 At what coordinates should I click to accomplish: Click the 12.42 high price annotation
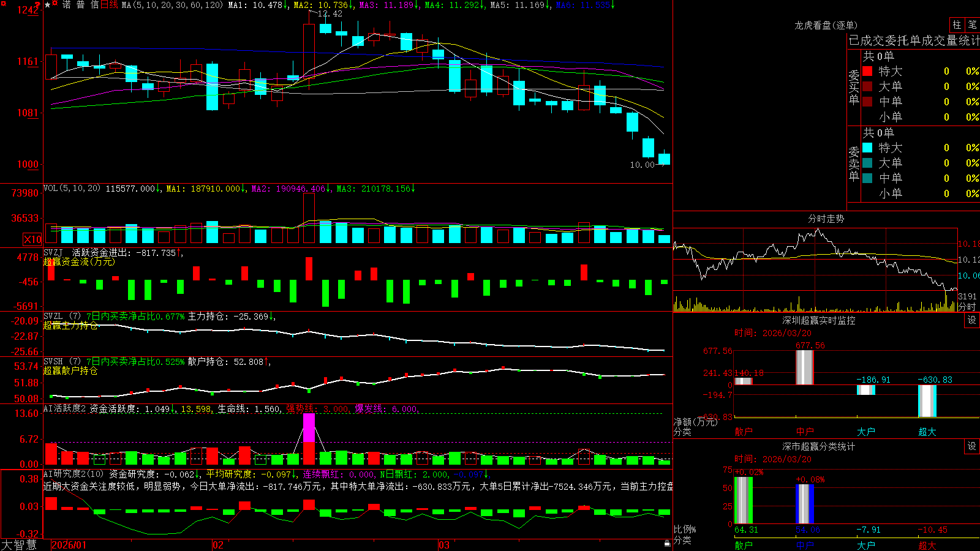click(330, 14)
